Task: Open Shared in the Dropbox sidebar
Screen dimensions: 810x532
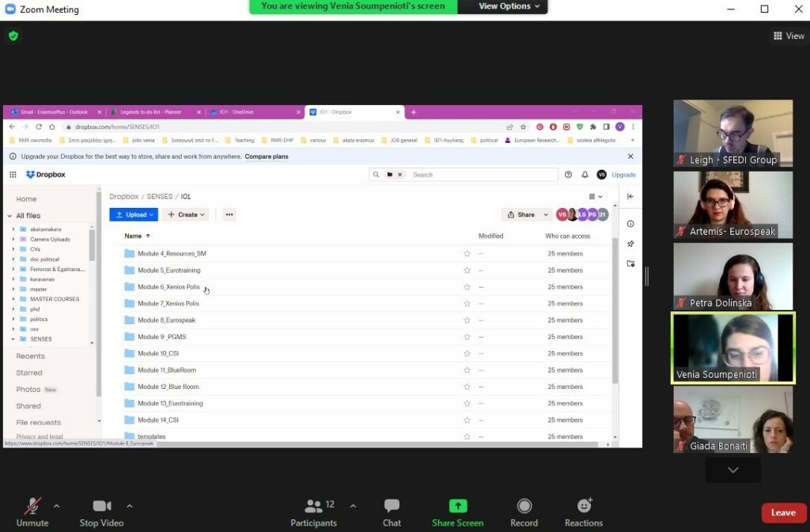Action: (28, 406)
